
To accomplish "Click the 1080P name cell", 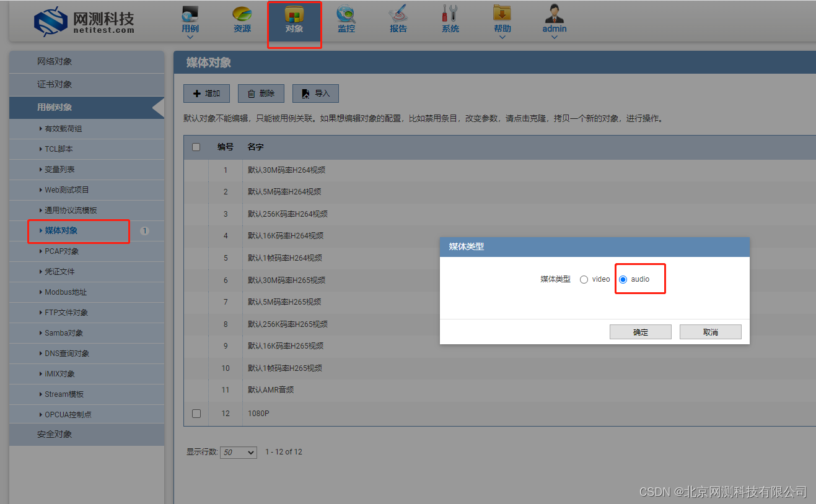I will pyautogui.click(x=258, y=414).
